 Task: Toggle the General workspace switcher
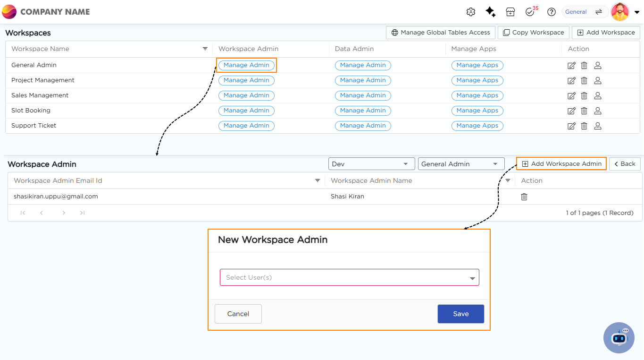click(x=585, y=12)
